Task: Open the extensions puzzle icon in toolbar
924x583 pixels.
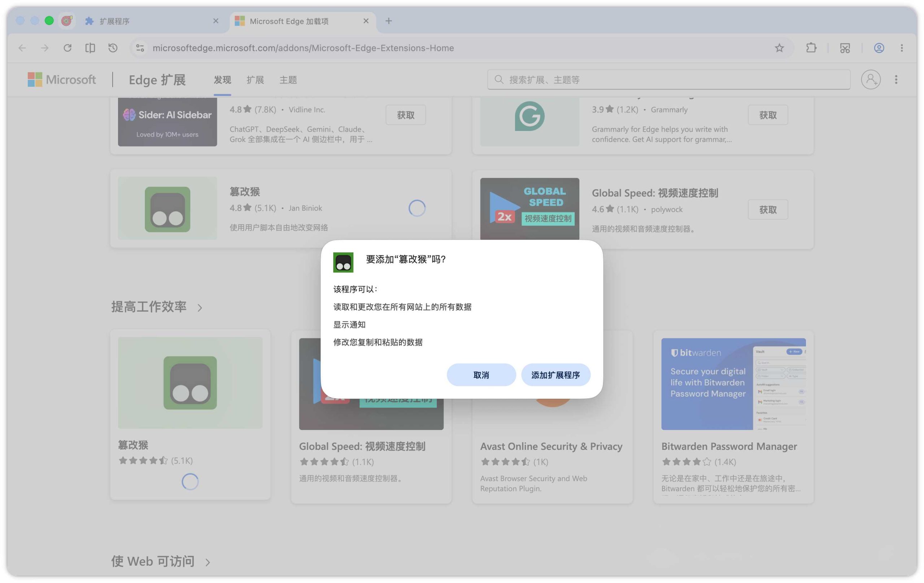Action: [811, 48]
